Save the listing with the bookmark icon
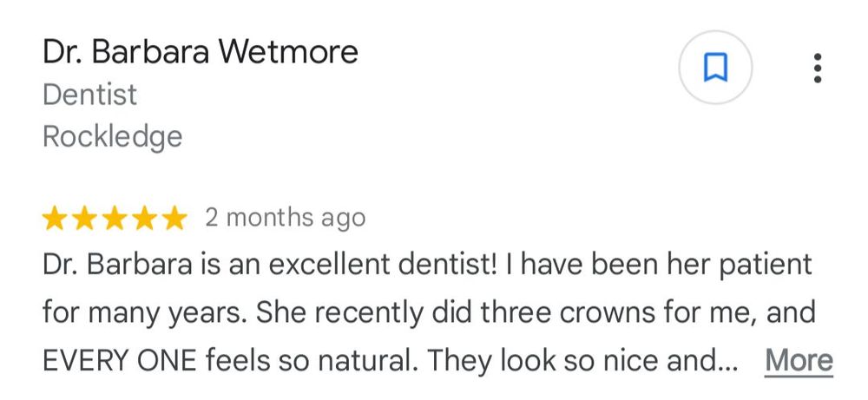This screenshot has width=868, height=400. (x=715, y=68)
